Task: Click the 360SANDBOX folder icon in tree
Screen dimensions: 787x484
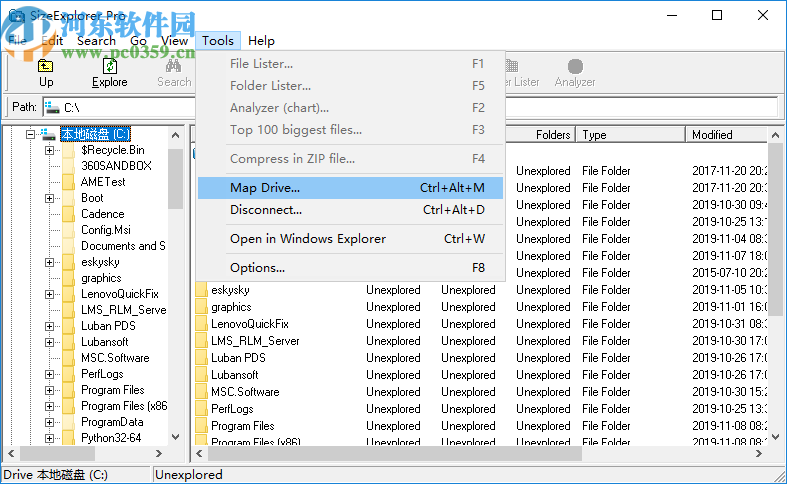Action: 69,166
